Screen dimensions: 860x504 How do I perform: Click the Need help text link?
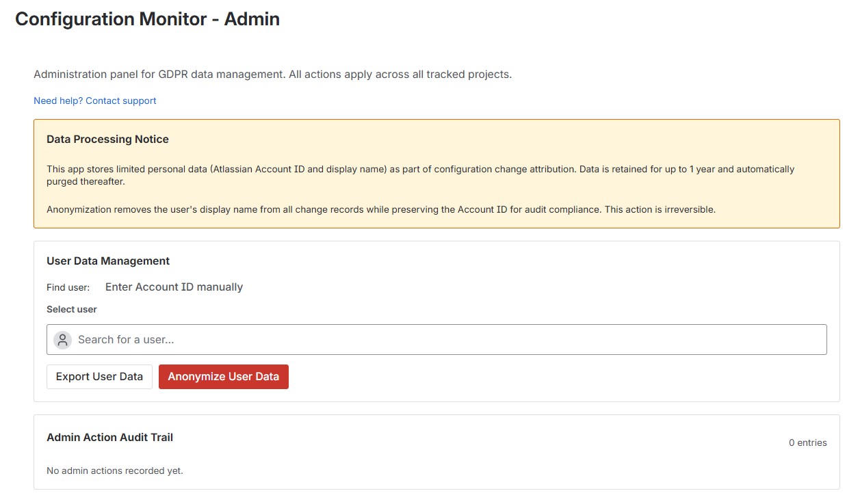click(x=57, y=101)
